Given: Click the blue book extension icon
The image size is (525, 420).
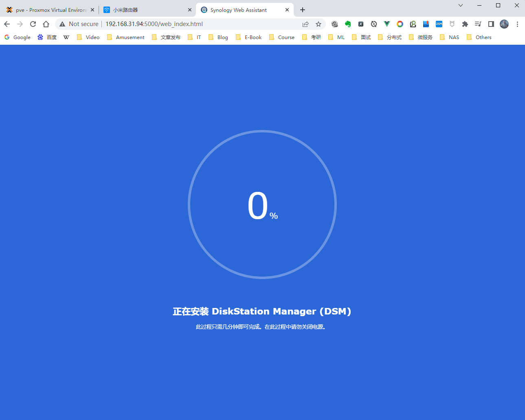Looking at the screenshot, I should click(x=426, y=24).
